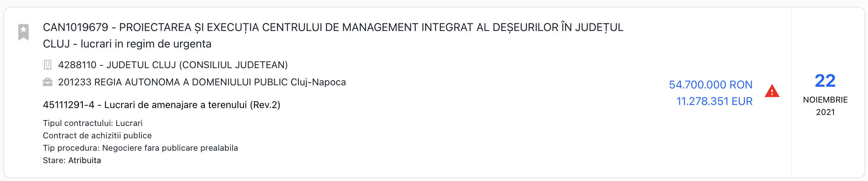Image resolution: width=868 pixels, height=181 pixels.
Task: Click the 'Lucrari' contract type value
Action: (x=129, y=123)
